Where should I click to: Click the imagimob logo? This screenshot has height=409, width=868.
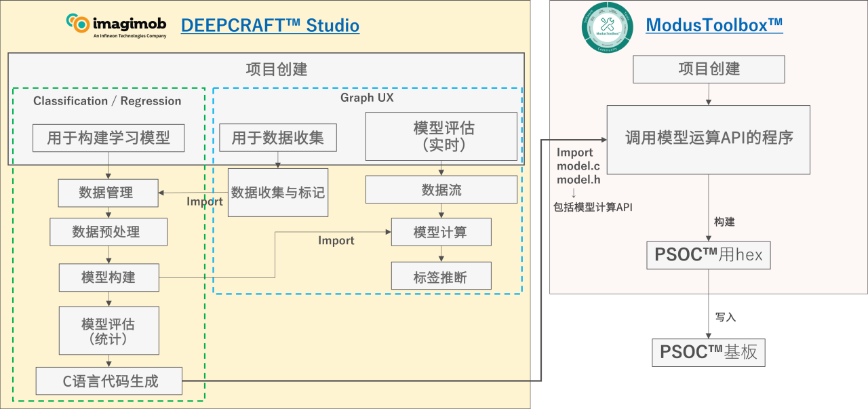(x=116, y=25)
